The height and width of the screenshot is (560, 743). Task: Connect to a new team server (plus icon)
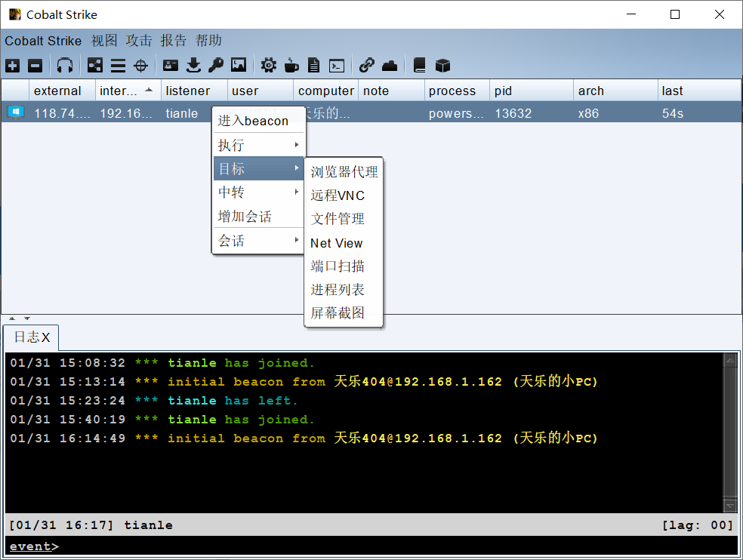click(x=12, y=66)
